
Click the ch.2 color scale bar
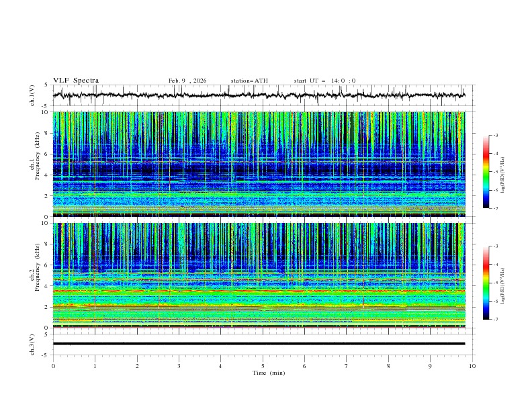coord(486,283)
